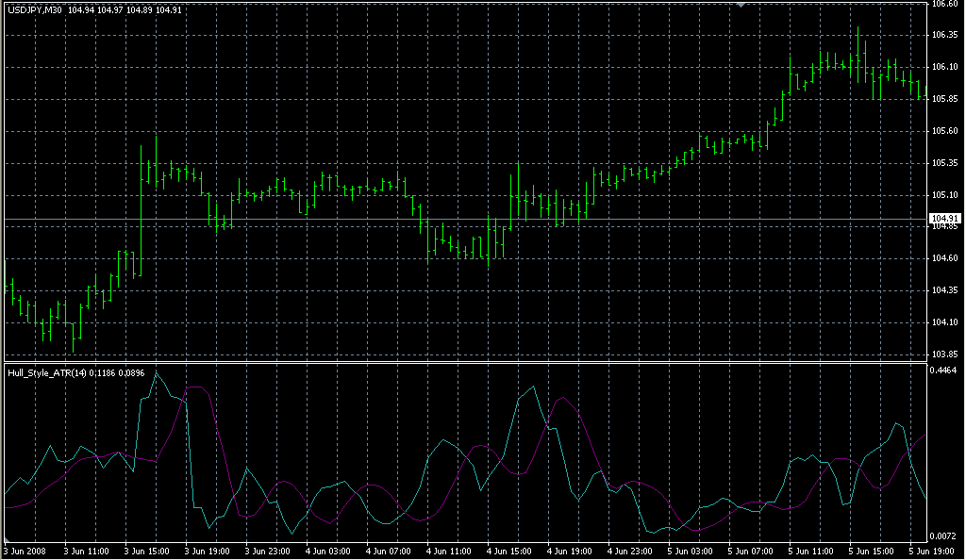Click the current price tag 104.91
966x560 pixels.
click(x=944, y=219)
